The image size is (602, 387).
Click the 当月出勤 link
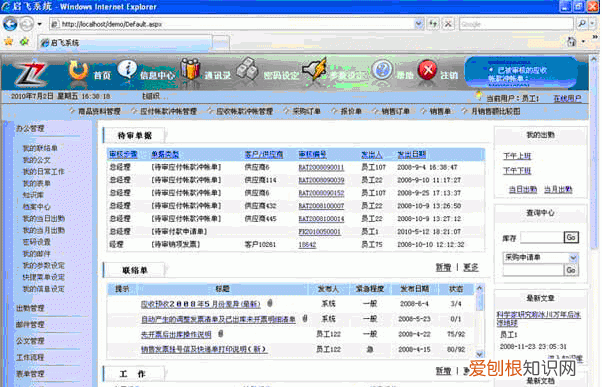point(558,189)
